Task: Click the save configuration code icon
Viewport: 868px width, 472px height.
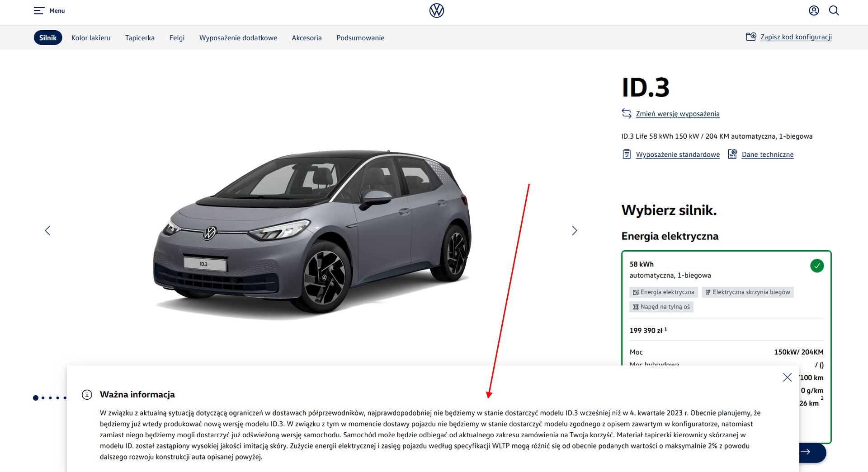Action: (750, 37)
